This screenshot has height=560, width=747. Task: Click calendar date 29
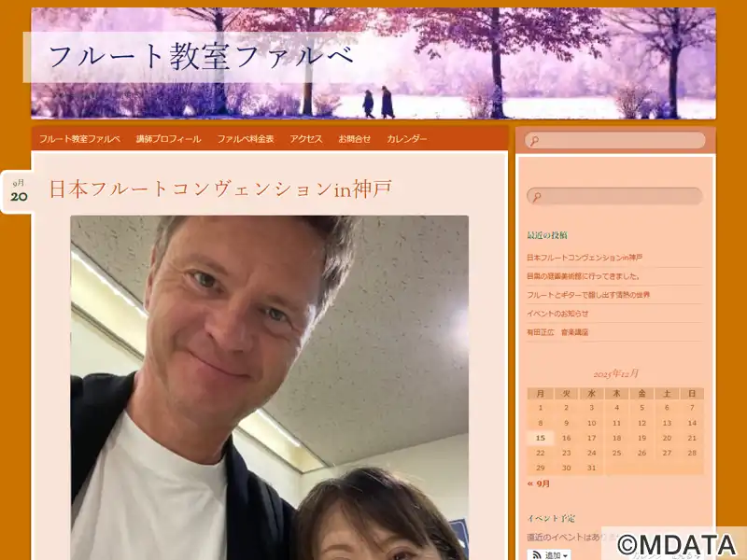click(x=541, y=469)
